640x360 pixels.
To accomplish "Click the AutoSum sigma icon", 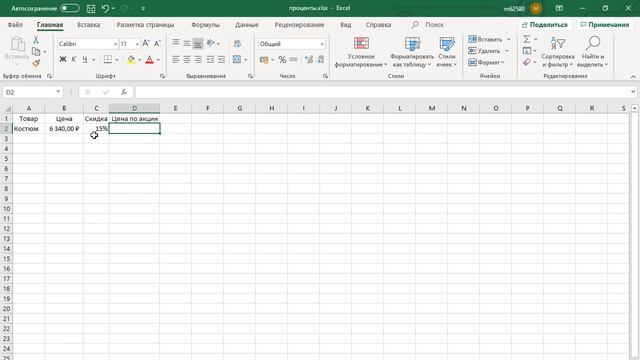I will 527,39.
